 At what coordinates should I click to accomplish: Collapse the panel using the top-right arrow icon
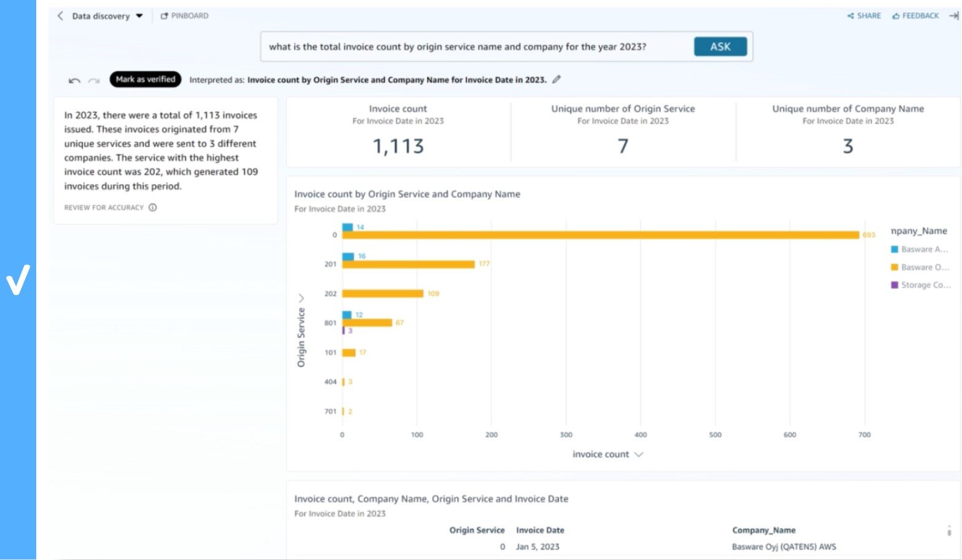[954, 16]
